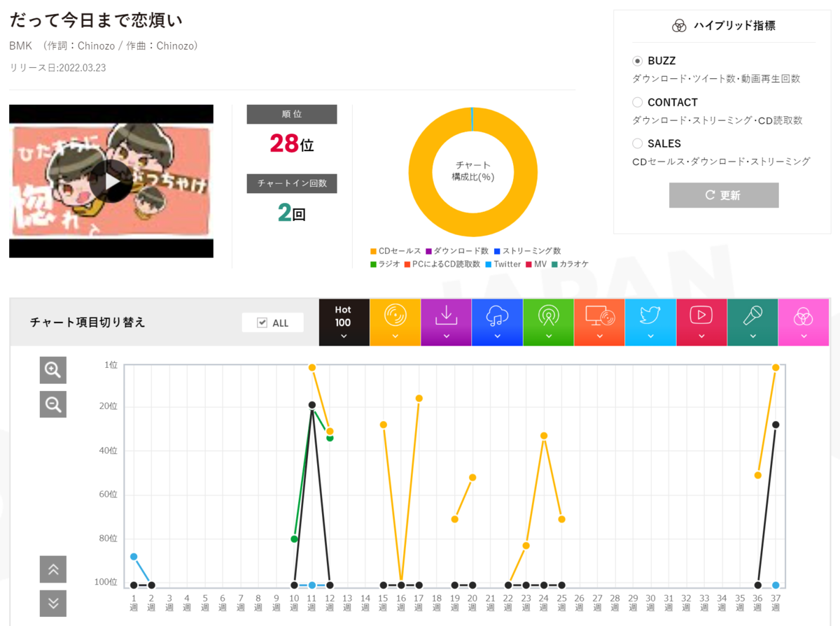Expand the radio tab chevron
The height and width of the screenshot is (626, 840).
coord(548,336)
